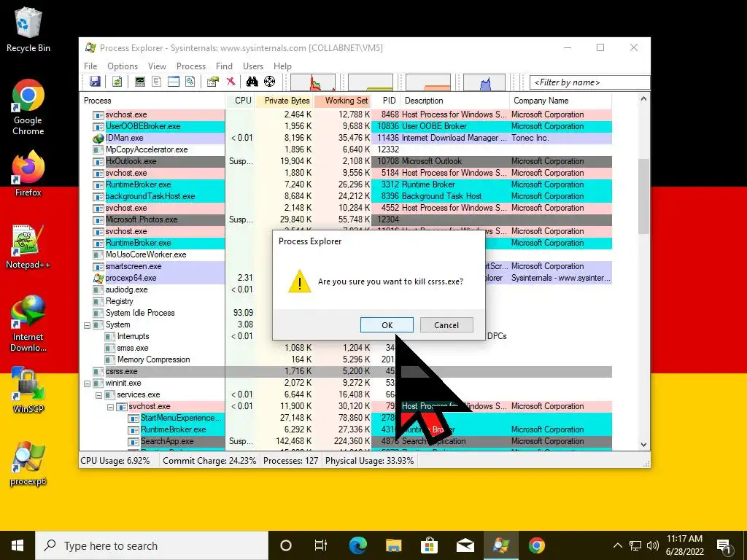747x560 pixels.
Task: Open the Options menu
Action: point(123,66)
